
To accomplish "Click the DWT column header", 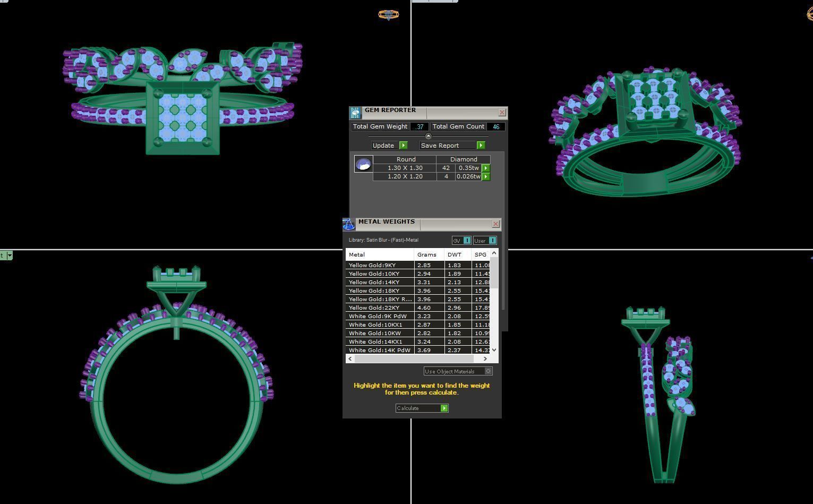I will click(458, 255).
